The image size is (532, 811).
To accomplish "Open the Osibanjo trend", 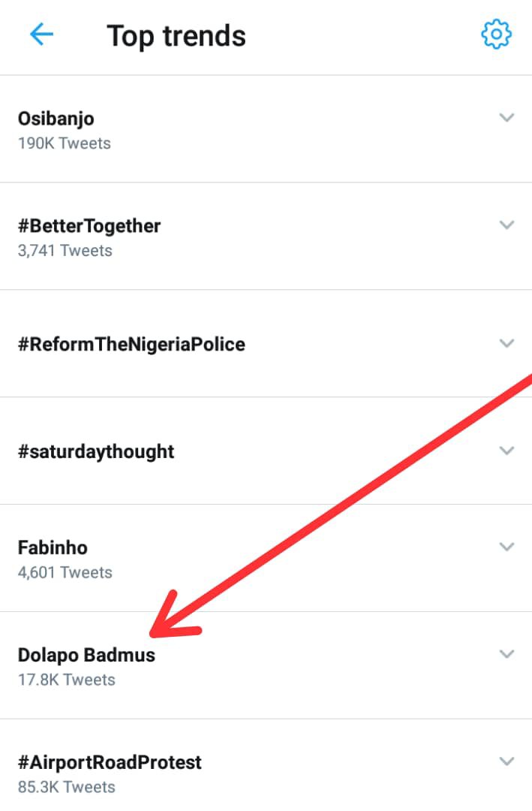I will (56, 119).
